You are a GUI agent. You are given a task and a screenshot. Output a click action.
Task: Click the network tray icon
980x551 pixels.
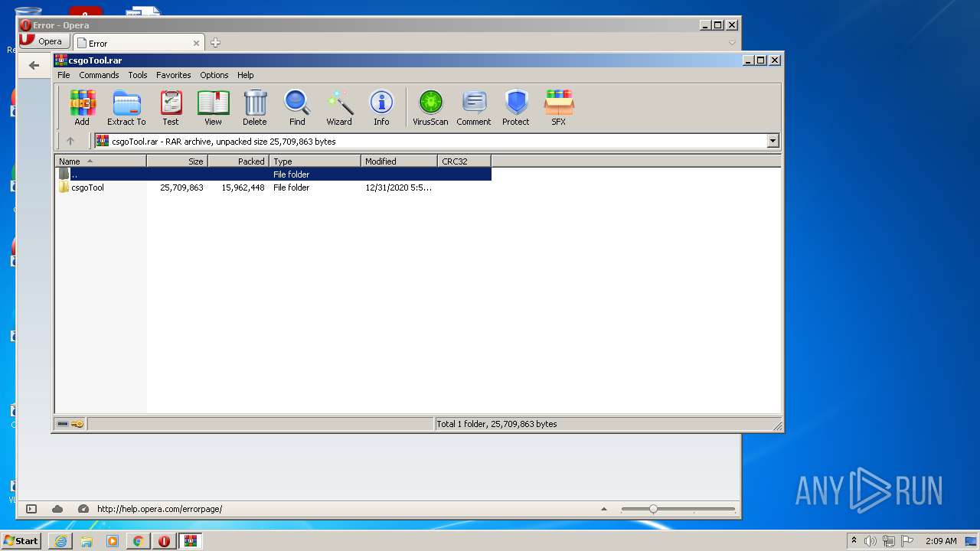click(889, 541)
